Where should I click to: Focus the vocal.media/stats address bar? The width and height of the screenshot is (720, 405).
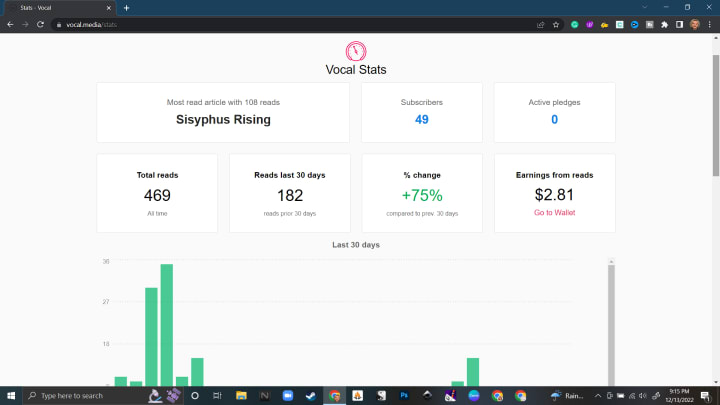point(294,25)
